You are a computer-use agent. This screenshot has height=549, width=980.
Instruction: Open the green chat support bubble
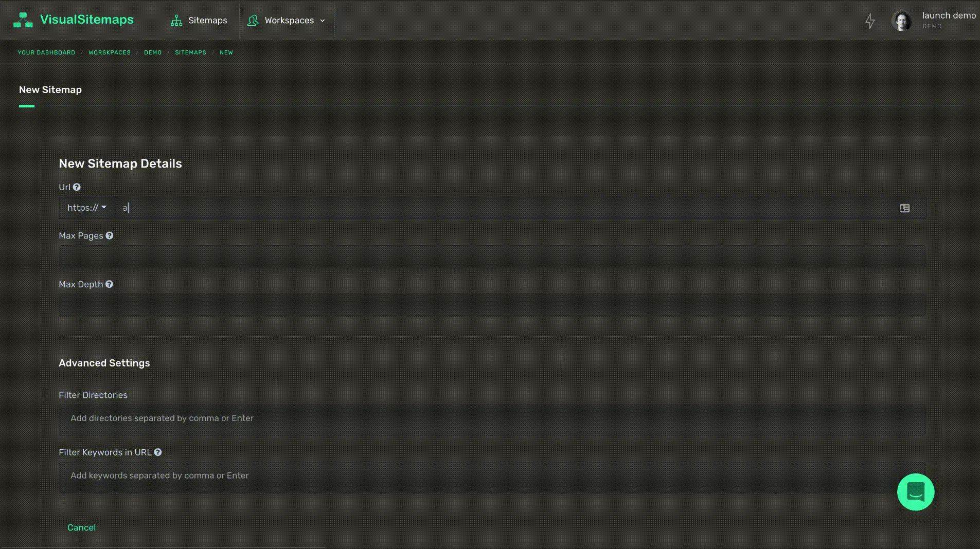click(916, 492)
